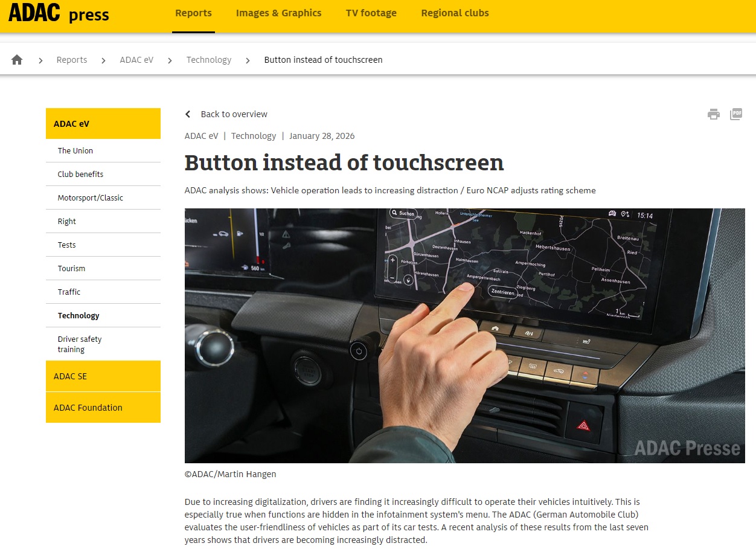Navigate to Technology breadcrumb link
This screenshot has height=549, width=756.
coord(208,60)
